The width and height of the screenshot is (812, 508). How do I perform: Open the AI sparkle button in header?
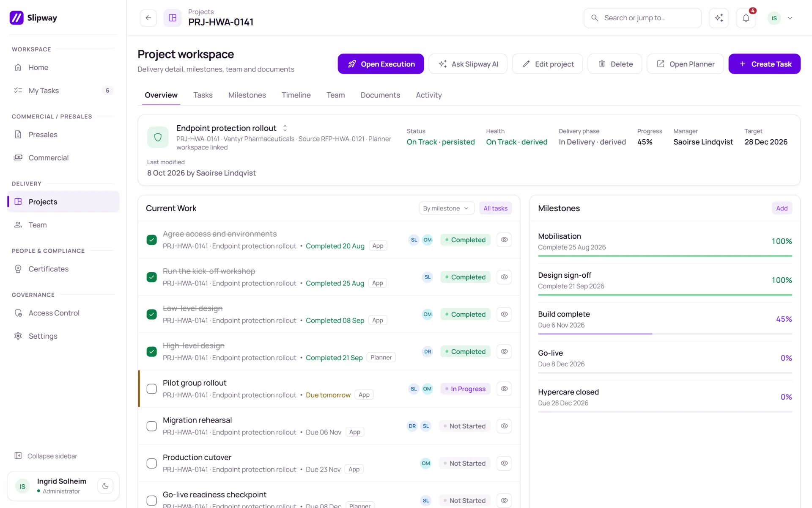pyautogui.click(x=719, y=18)
